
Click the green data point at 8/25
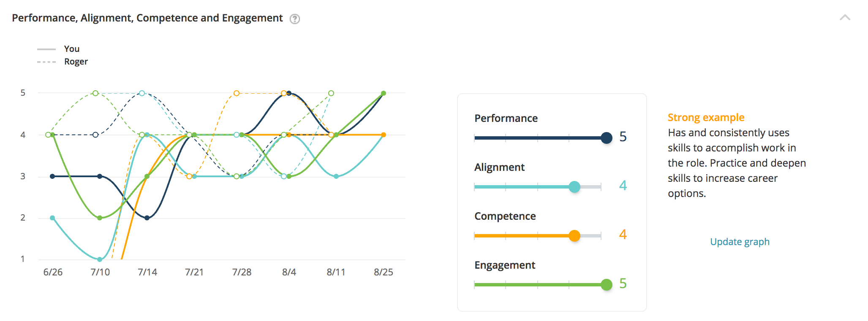384,93
